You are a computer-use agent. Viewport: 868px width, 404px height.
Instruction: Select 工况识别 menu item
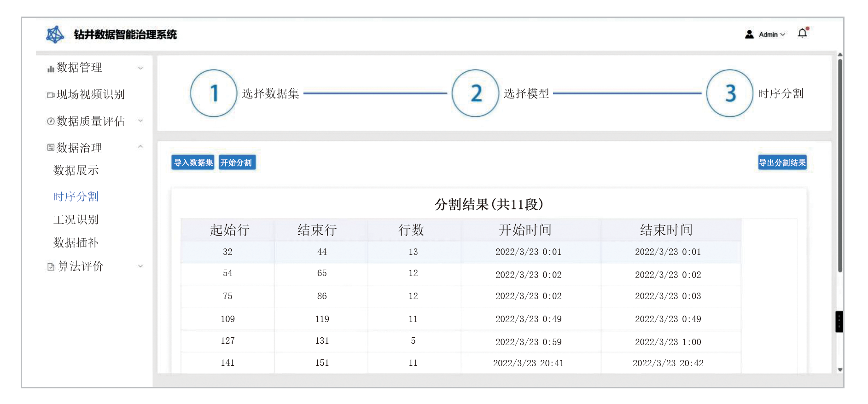[x=76, y=219]
